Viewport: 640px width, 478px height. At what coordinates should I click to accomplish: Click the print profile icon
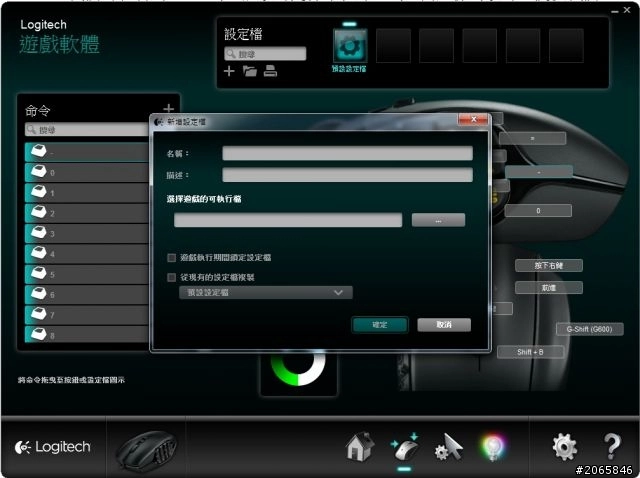[270, 71]
